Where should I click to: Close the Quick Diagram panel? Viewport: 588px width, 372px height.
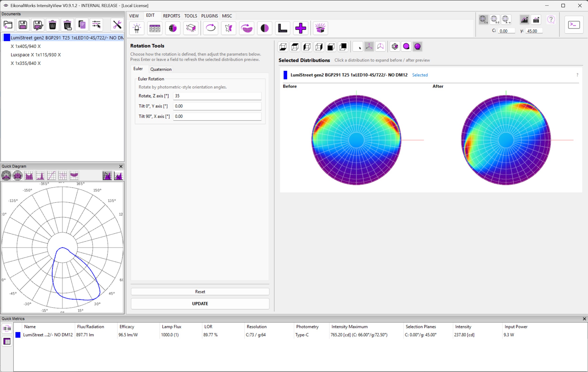tap(121, 166)
